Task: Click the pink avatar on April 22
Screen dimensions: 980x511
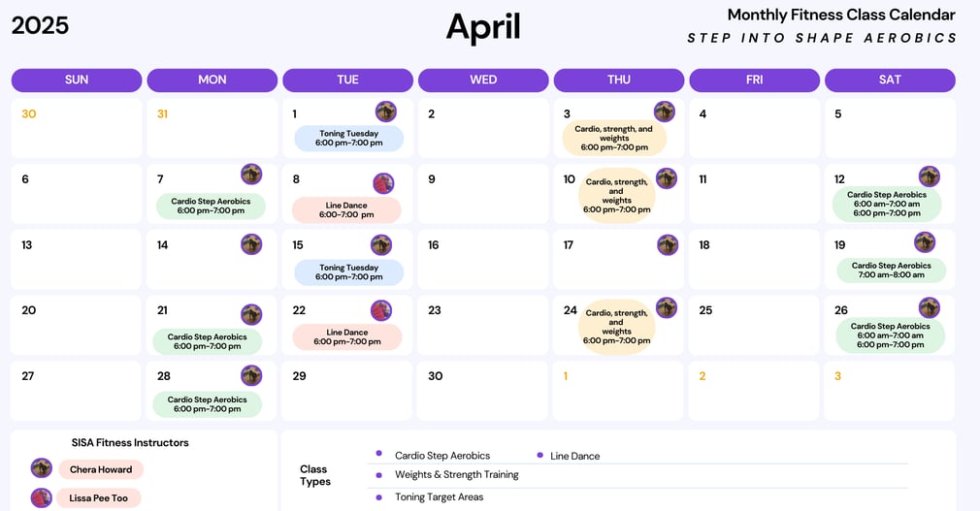Action: (x=380, y=310)
